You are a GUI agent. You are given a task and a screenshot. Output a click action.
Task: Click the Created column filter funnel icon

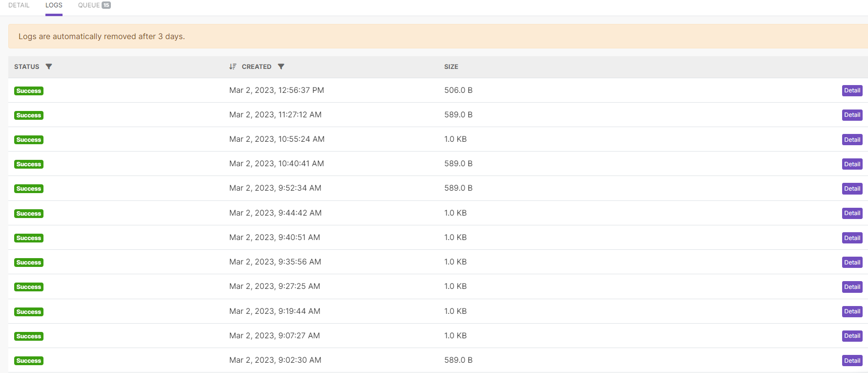click(x=281, y=66)
